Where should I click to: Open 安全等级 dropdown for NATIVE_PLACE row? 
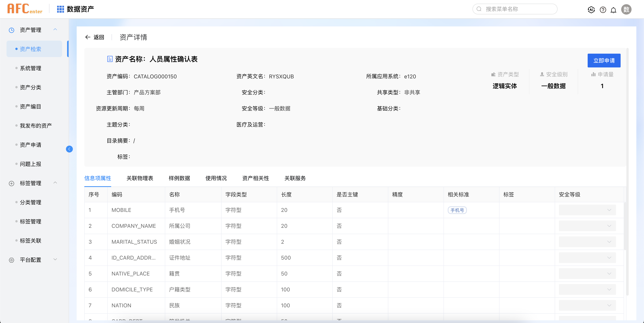point(587,274)
